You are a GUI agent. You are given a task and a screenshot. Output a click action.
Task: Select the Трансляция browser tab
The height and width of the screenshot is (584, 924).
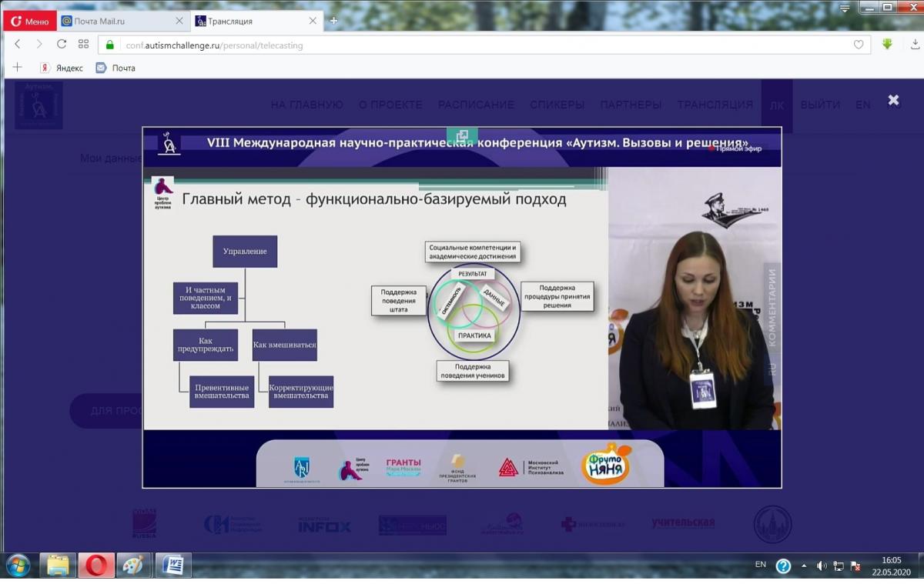click(x=257, y=21)
